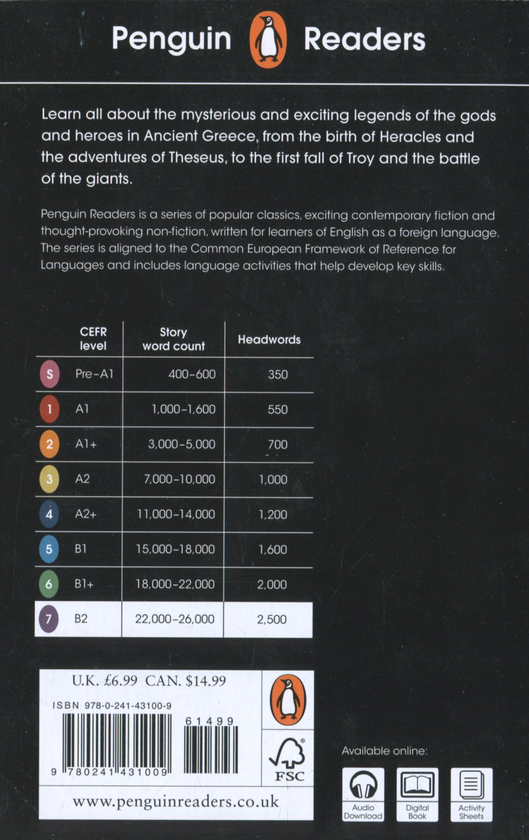
Task: Click the highlighted B2 level row
Action: point(174,619)
